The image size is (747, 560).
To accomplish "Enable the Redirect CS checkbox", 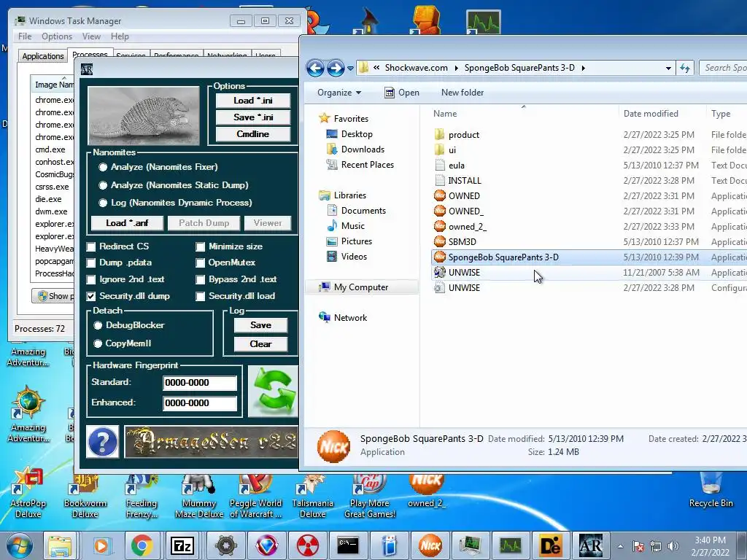I will [91, 246].
